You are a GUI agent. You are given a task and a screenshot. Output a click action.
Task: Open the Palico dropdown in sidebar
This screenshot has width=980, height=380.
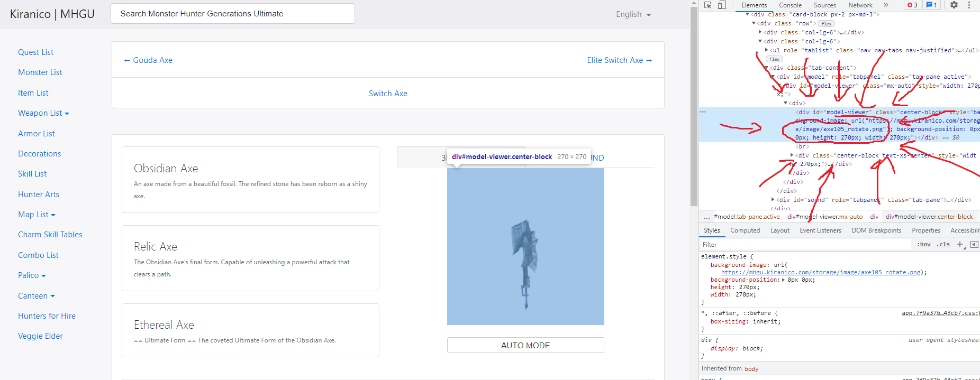click(32, 275)
